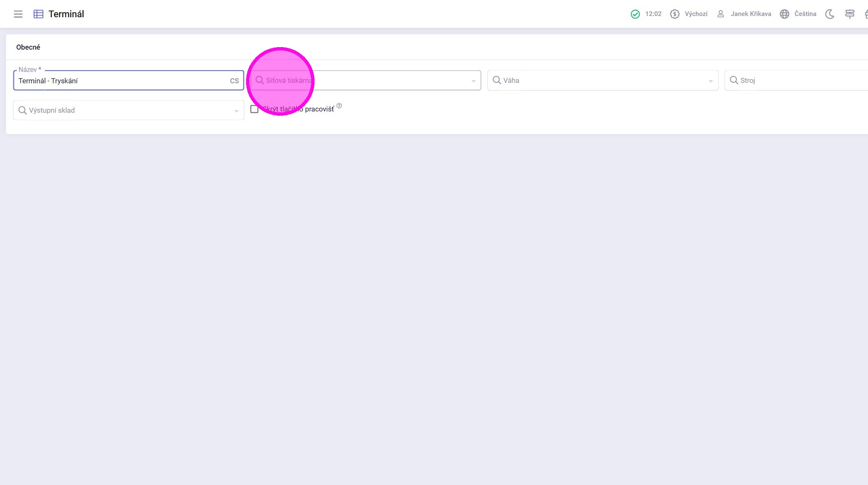The height and width of the screenshot is (485, 868).
Task: Click the Výchozí price list icon
Action: (675, 14)
